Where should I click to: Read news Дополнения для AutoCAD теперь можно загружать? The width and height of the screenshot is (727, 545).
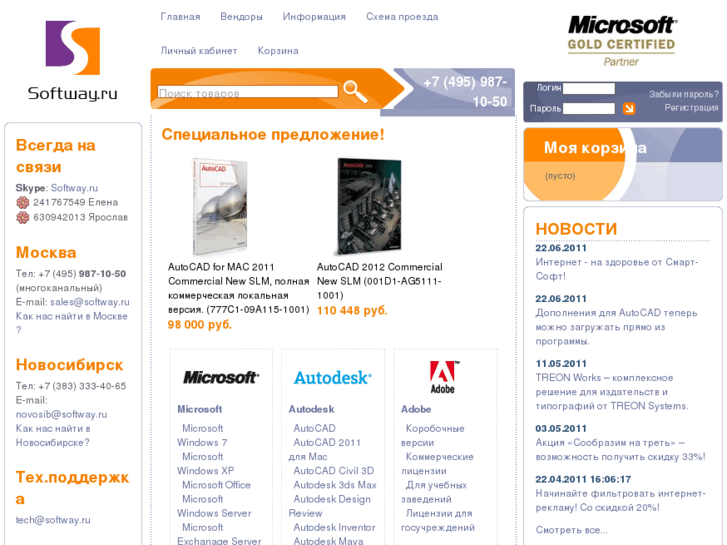[616, 327]
